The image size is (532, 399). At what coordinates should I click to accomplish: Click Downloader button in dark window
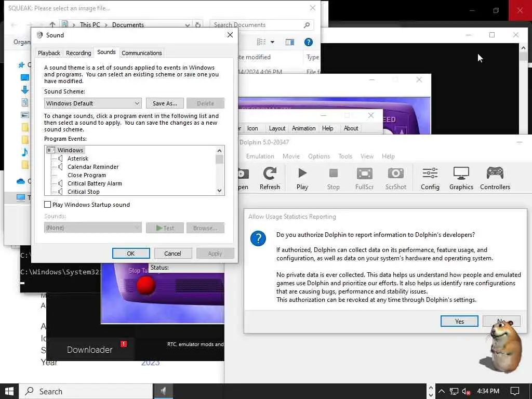tap(89, 350)
